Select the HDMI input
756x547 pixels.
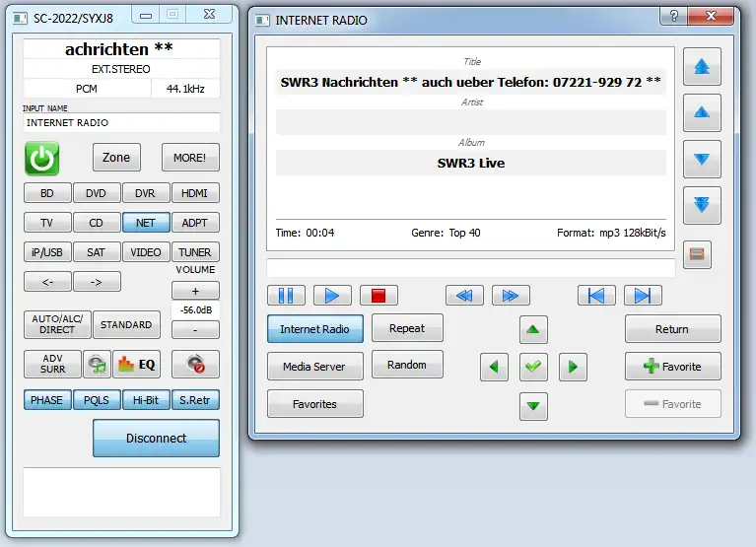[x=195, y=193]
